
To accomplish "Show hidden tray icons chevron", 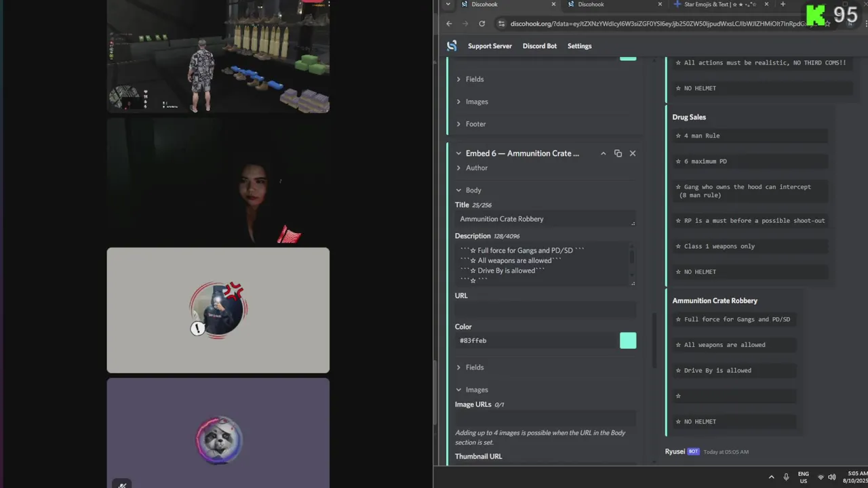I will (x=771, y=477).
